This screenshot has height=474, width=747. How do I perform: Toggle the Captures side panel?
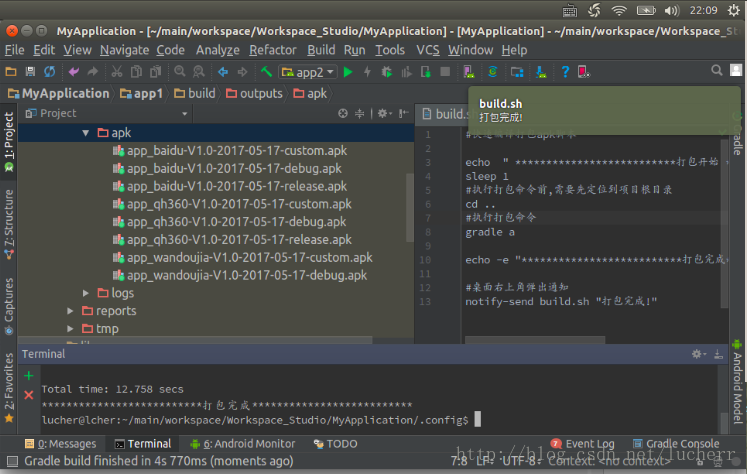[x=9, y=306]
